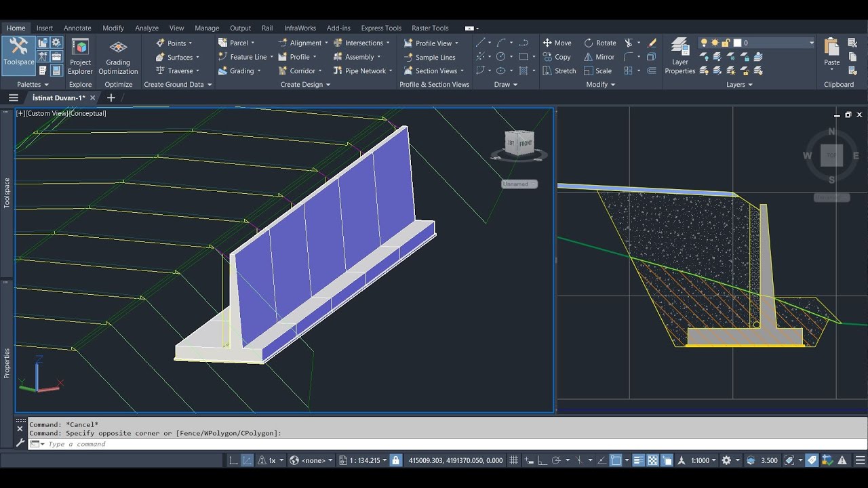Switch to the Insert ribbon tab
This screenshot has width=868, height=488.
pyautogui.click(x=45, y=28)
